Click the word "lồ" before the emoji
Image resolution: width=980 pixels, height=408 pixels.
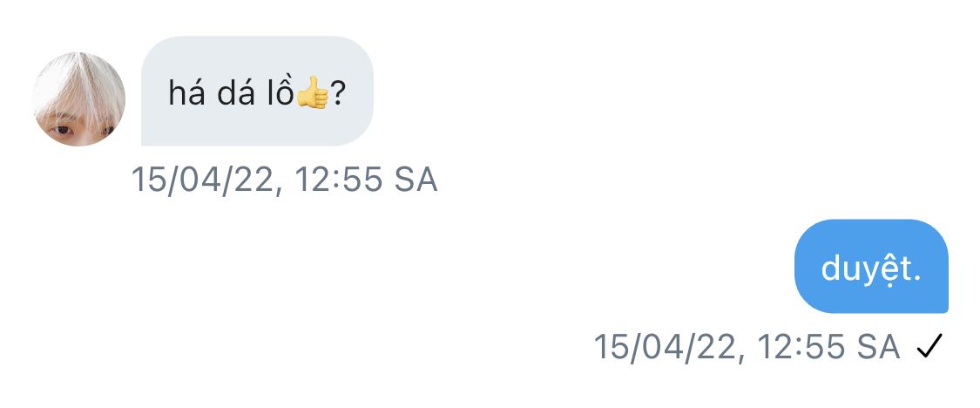tap(280, 94)
